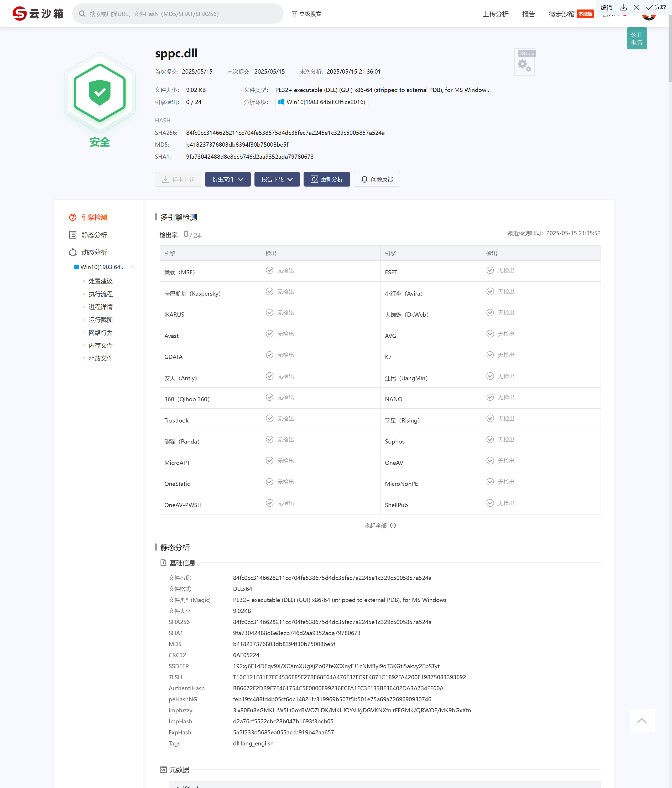This screenshot has width=672, height=788.
Task: Open 上传分析 in the top navigation
Action: click(x=495, y=14)
